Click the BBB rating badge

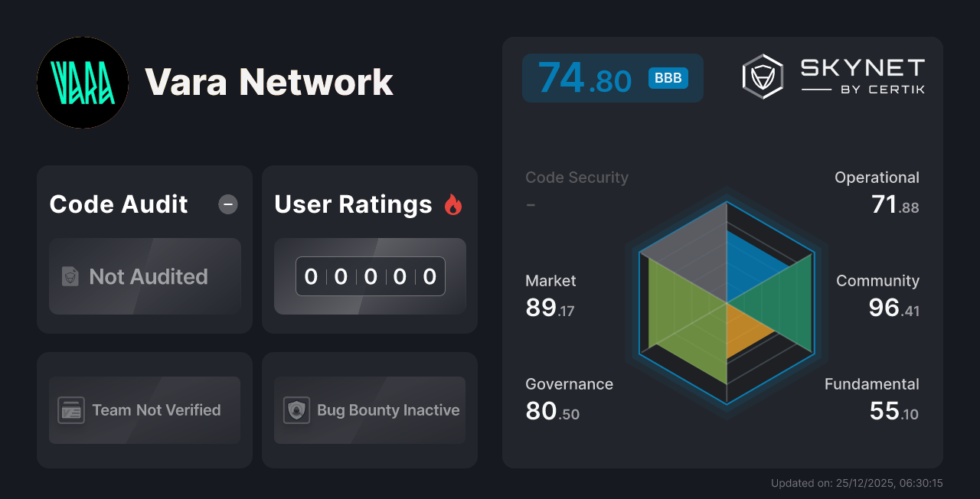coord(668,77)
